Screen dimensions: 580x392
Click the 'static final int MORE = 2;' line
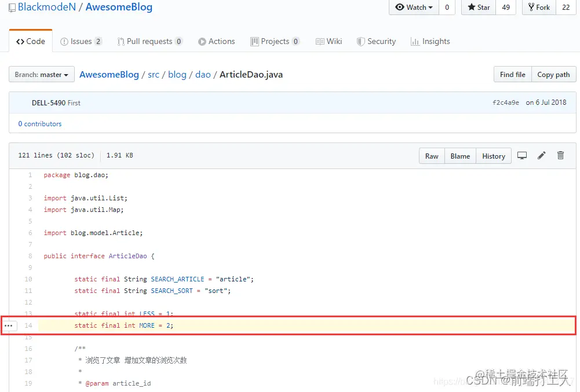pyautogui.click(x=124, y=325)
